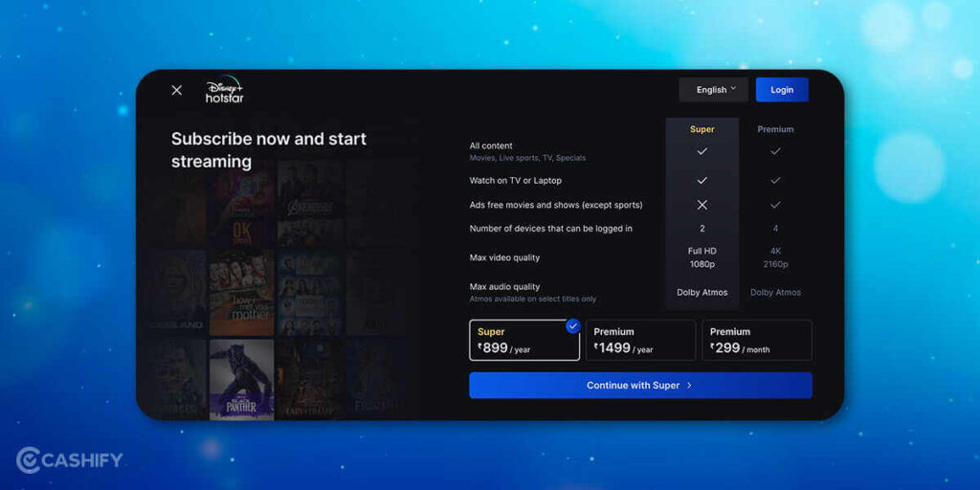Click 'Ads free movies and shows (except sports)' label
Screen dimensions: 980x490
pyautogui.click(x=556, y=205)
